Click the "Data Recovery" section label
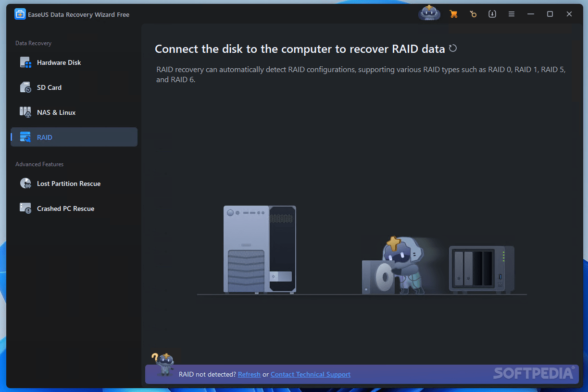Screen dimensions: 588x392 point(33,43)
